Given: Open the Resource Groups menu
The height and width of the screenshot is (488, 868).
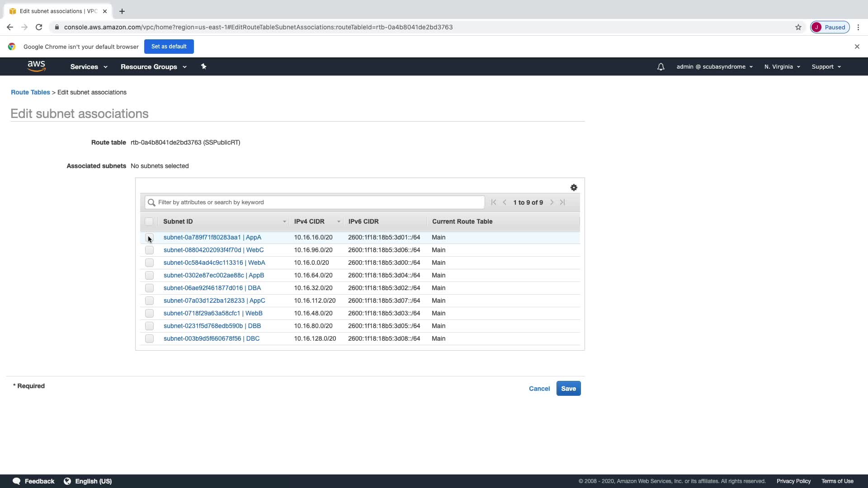Looking at the screenshot, I should (x=153, y=67).
